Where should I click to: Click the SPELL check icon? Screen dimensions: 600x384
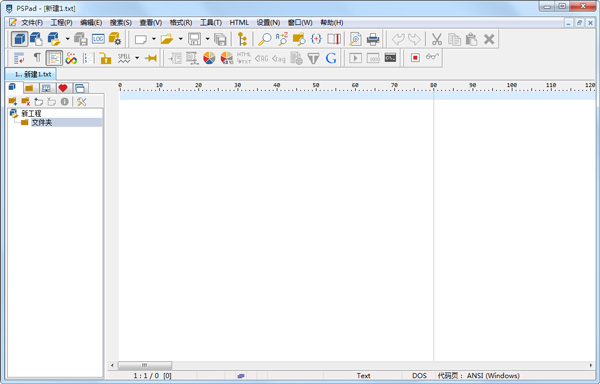click(124, 58)
